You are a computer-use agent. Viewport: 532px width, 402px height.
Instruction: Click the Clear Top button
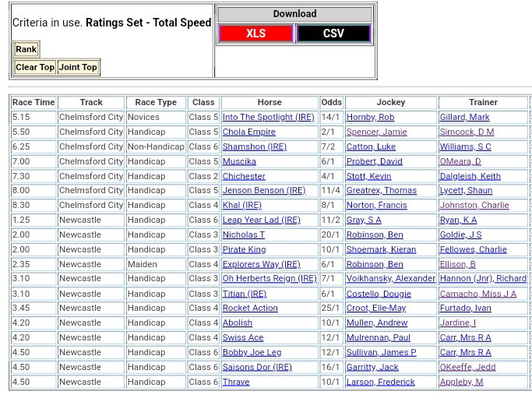click(x=35, y=67)
